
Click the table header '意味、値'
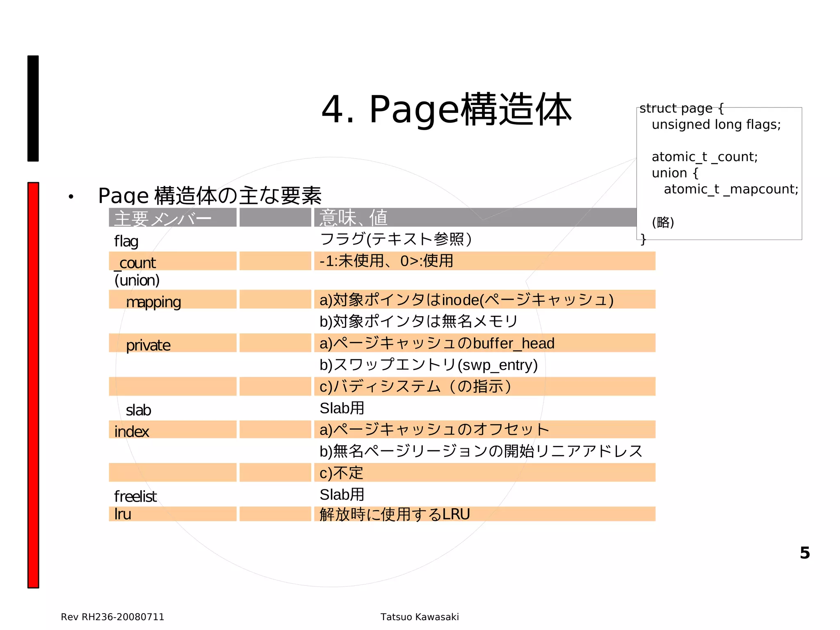point(353,217)
